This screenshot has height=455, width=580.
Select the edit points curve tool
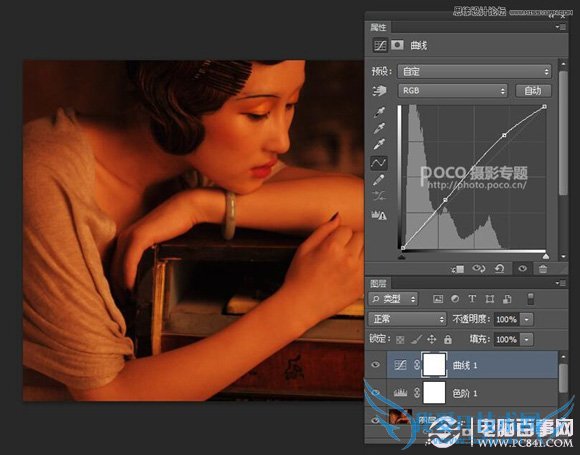[379, 162]
